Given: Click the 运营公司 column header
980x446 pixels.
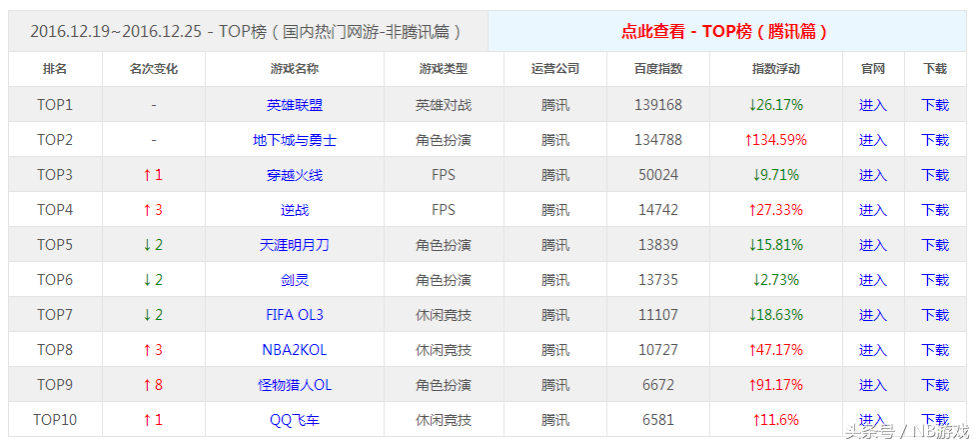Looking at the screenshot, I should click(555, 69).
